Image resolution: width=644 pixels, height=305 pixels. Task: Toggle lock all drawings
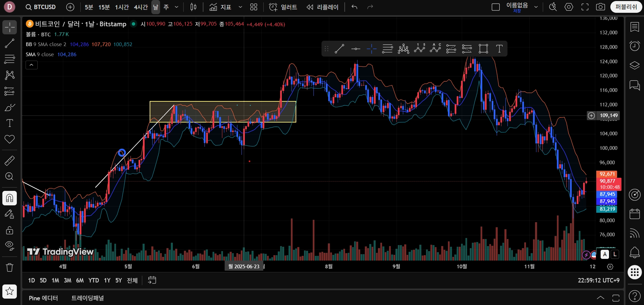9,230
